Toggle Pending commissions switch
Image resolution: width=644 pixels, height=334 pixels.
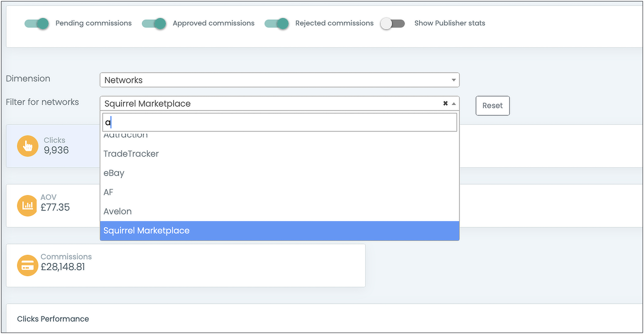tap(37, 23)
